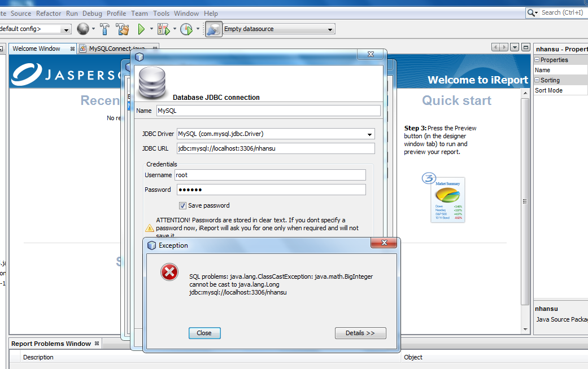Click the Details >> button
This screenshot has width=588, height=369.
[x=360, y=333]
